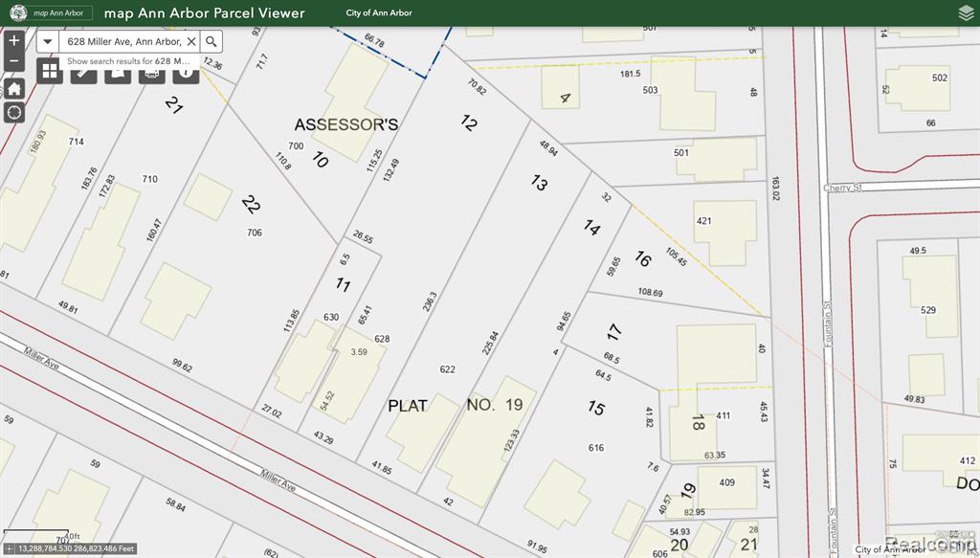
Task: Click parcel address label 706
Action: tap(255, 233)
